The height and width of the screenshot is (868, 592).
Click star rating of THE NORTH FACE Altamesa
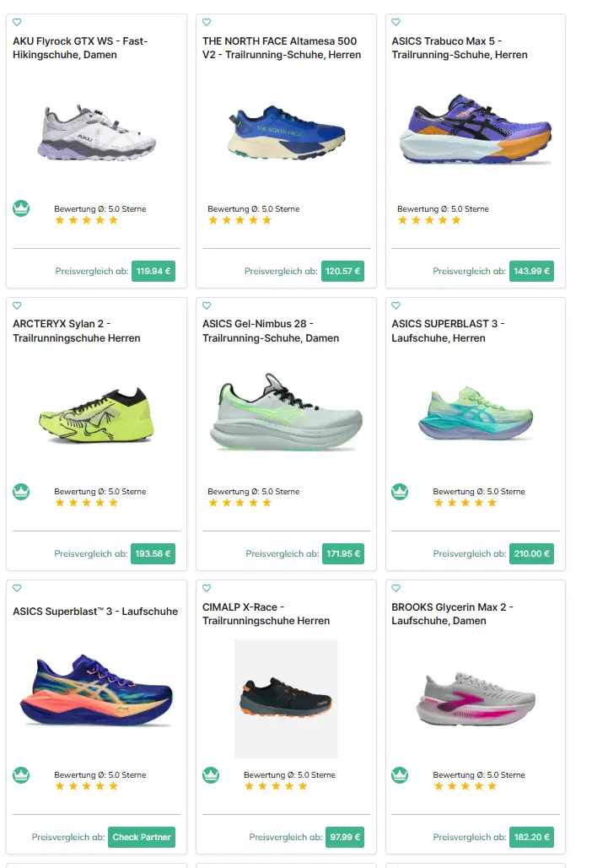pyautogui.click(x=239, y=220)
